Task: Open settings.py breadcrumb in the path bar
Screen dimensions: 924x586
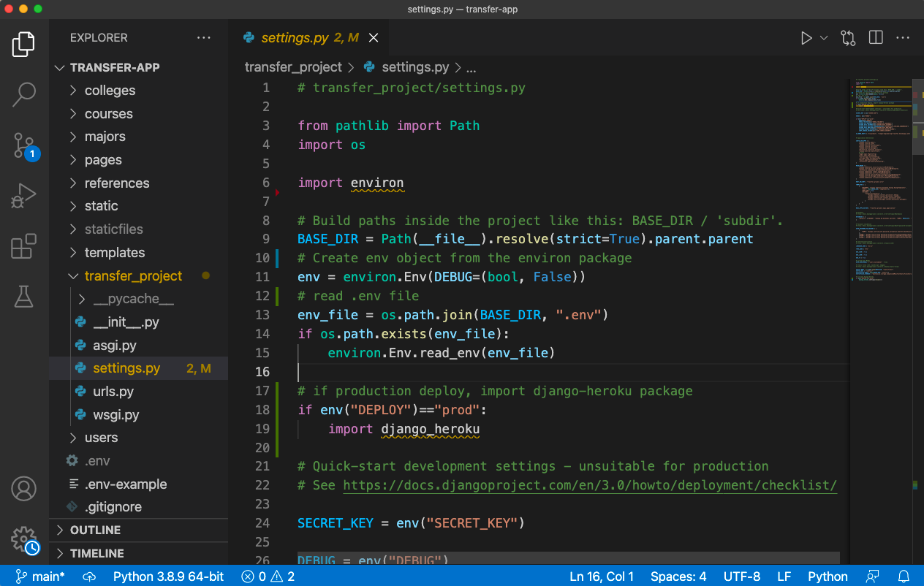Action: click(x=414, y=66)
